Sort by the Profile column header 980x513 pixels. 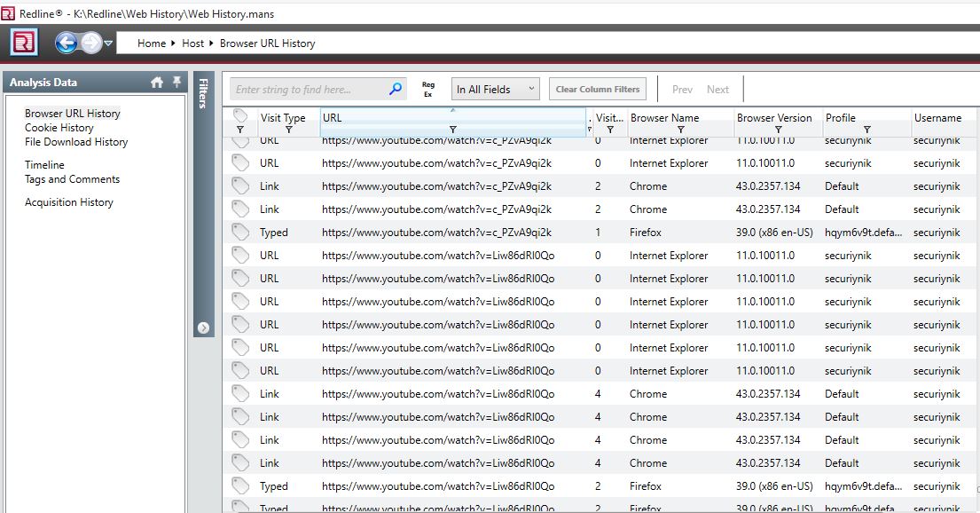840,117
